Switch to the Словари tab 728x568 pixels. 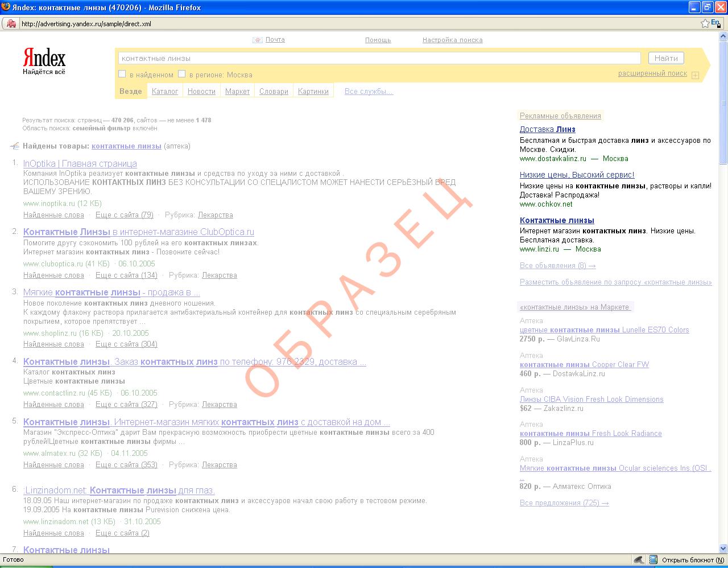pyautogui.click(x=274, y=92)
